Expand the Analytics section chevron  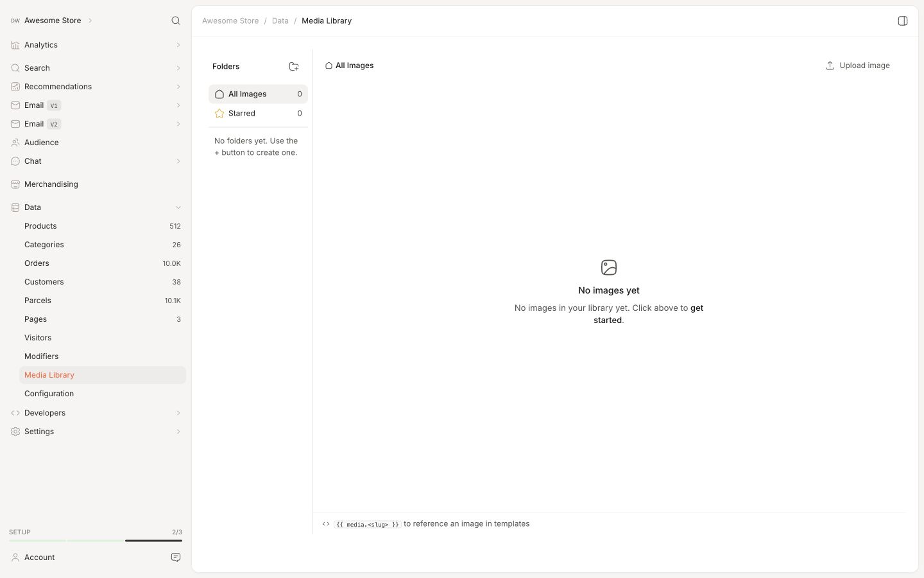click(x=178, y=45)
